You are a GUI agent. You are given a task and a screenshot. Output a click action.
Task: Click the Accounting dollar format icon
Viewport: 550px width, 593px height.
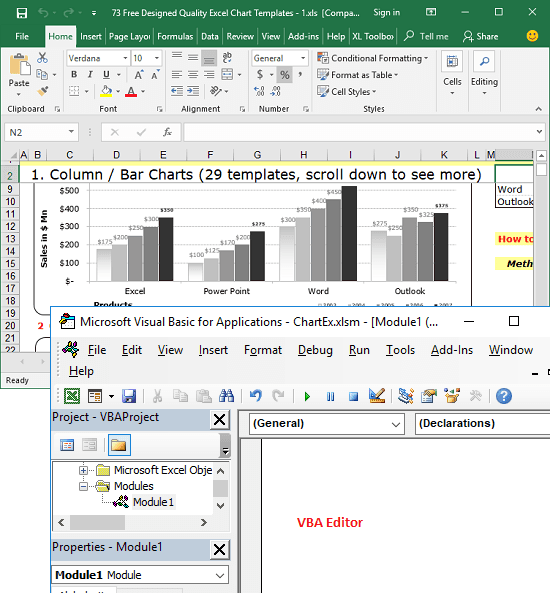click(260, 75)
